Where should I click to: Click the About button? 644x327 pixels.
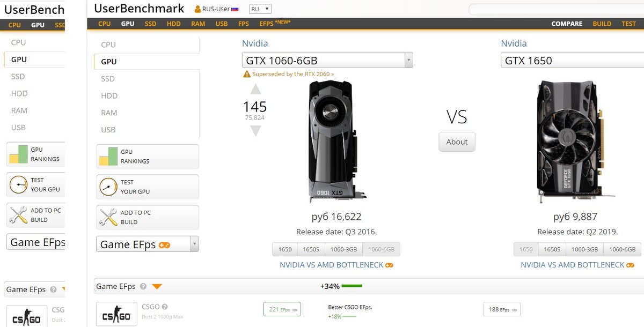pos(457,142)
